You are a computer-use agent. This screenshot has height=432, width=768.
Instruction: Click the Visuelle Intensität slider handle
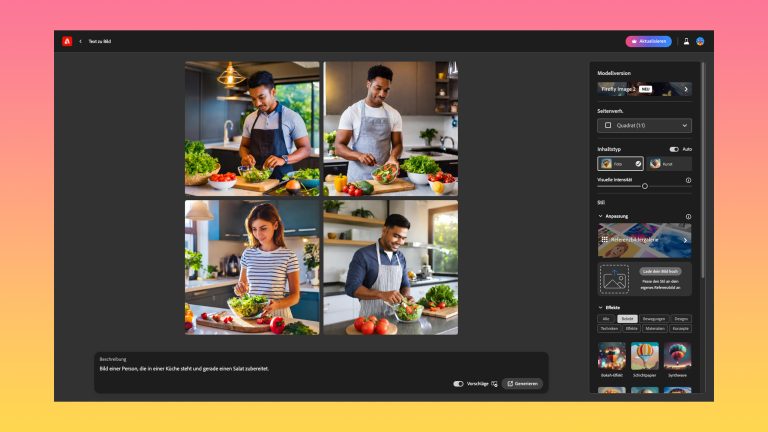(x=644, y=186)
